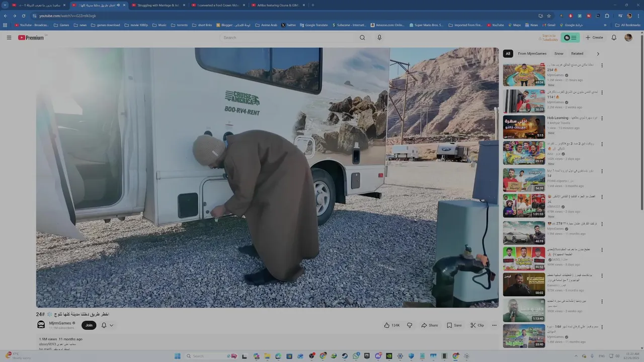Bookmark this page with the star icon
The height and width of the screenshot is (362, 644).
[549, 16]
